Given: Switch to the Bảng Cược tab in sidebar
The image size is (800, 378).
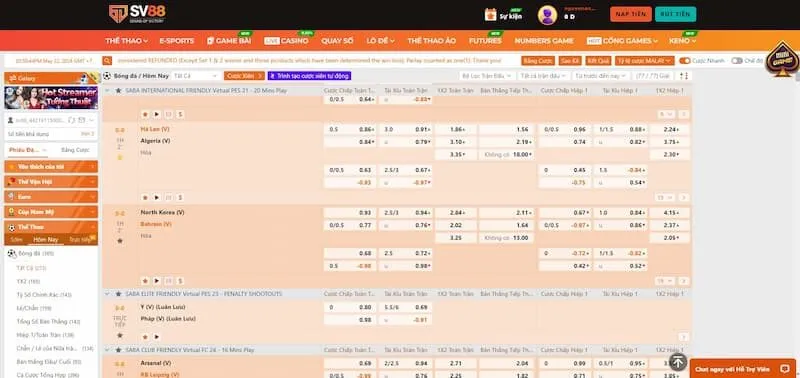Looking at the screenshot, I should point(75,150).
